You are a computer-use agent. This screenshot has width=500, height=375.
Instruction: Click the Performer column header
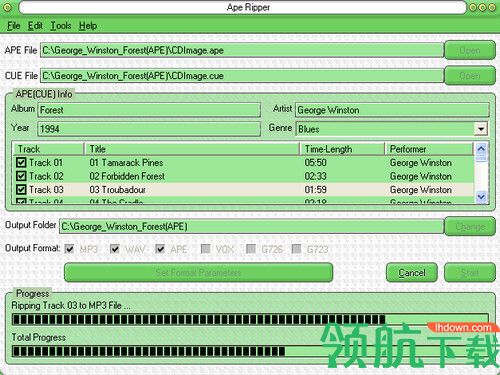[429, 149]
